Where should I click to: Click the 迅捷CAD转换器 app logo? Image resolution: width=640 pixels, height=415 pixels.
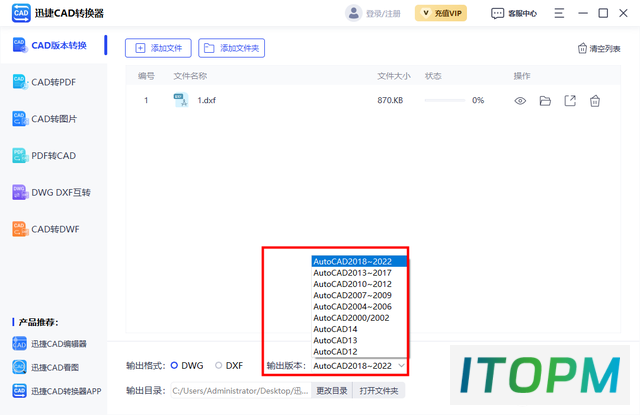(x=21, y=13)
